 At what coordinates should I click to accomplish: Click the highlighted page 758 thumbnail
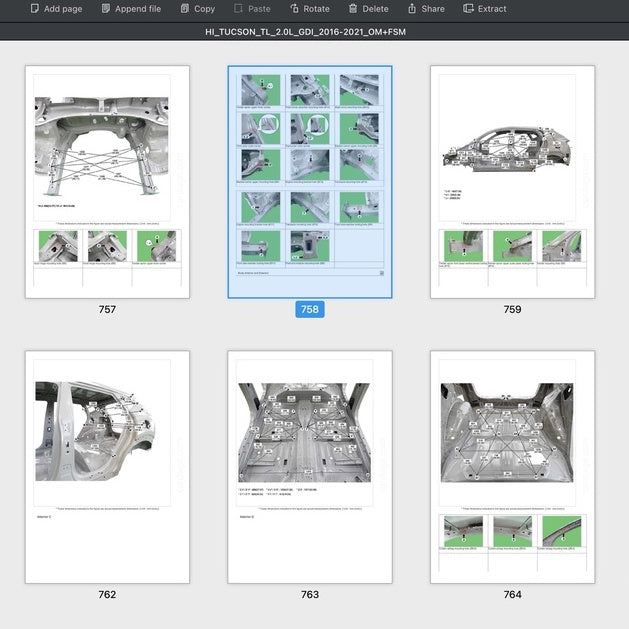pyautogui.click(x=310, y=181)
